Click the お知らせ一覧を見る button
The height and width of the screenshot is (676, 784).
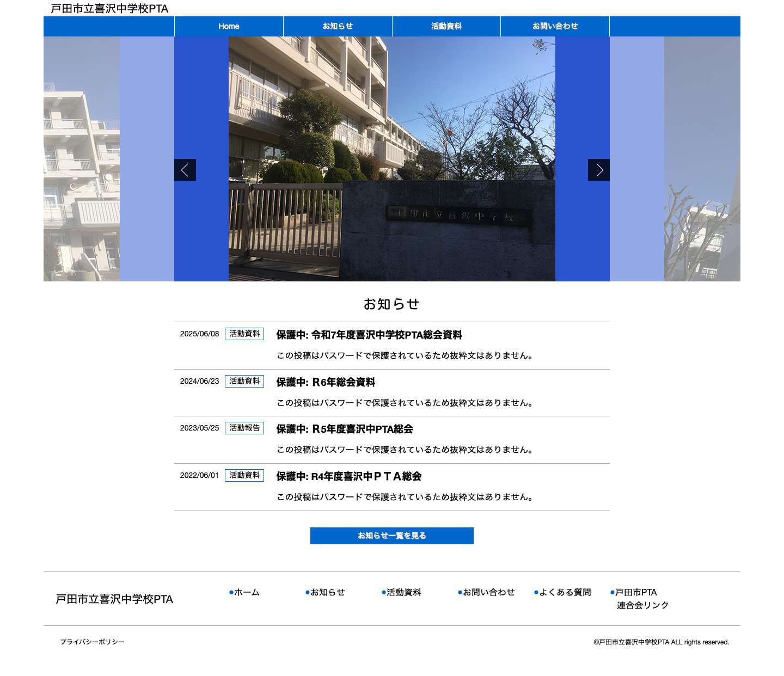coord(391,536)
